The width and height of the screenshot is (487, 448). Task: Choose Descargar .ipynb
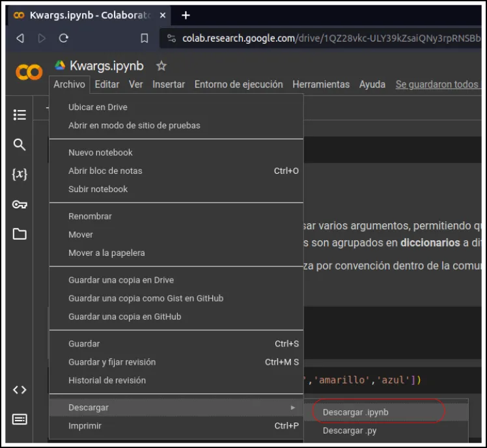[386, 412]
